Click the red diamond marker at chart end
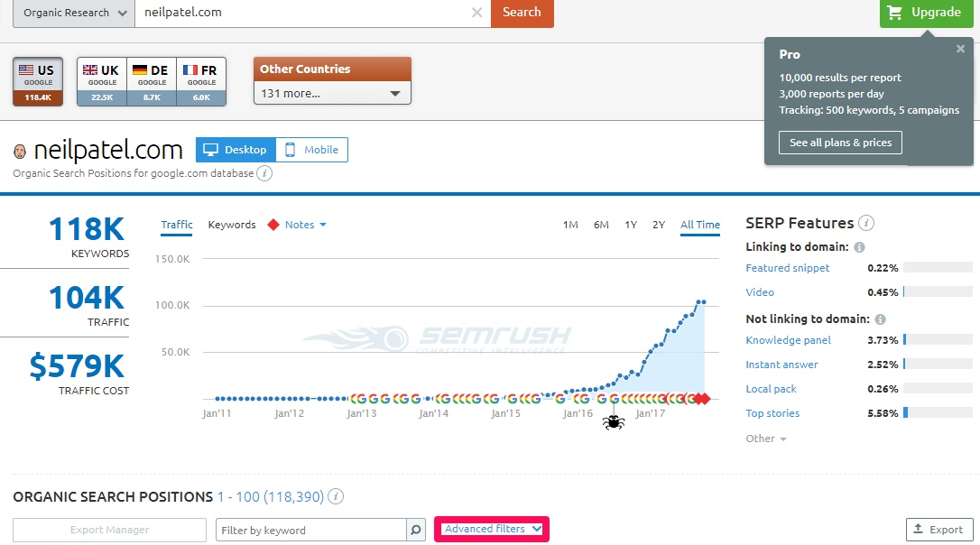This screenshot has width=980, height=545. (705, 399)
